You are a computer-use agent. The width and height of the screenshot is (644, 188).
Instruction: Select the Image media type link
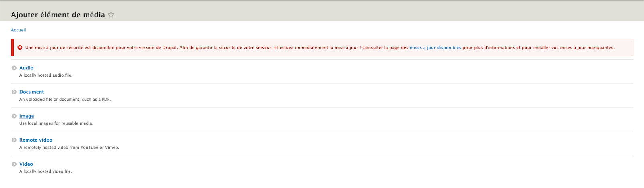(27, 116)
